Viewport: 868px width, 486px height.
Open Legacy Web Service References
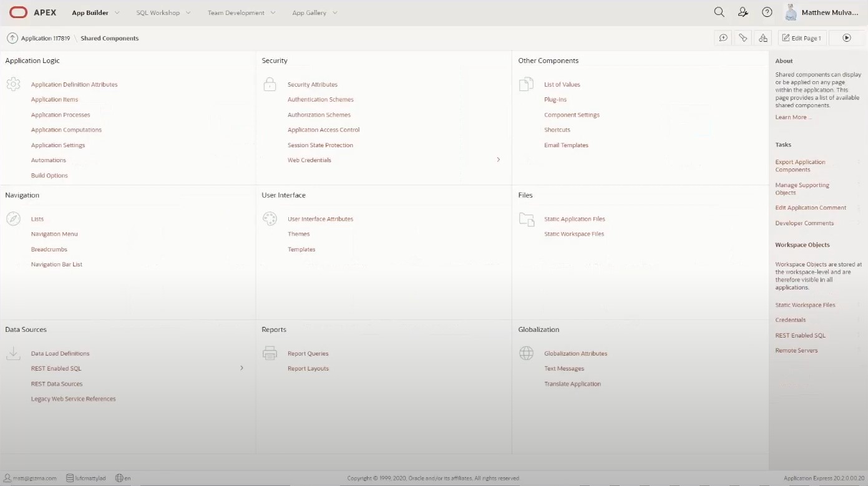74,399
